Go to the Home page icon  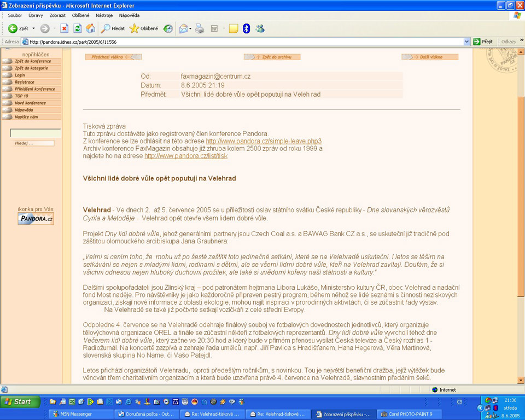(x=90, y=29)
